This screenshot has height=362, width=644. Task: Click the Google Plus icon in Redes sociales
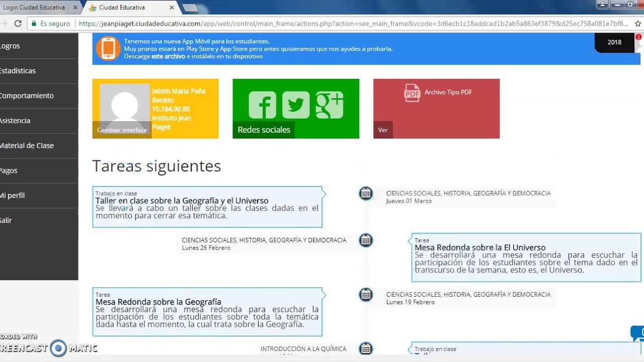pyautogui.click(x=330, y=105)
